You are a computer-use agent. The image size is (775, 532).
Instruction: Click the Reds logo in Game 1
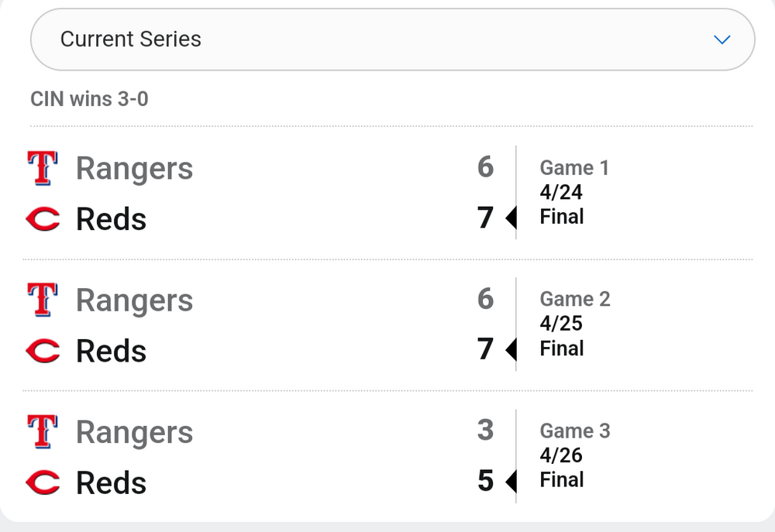click(x=43, y=219)
